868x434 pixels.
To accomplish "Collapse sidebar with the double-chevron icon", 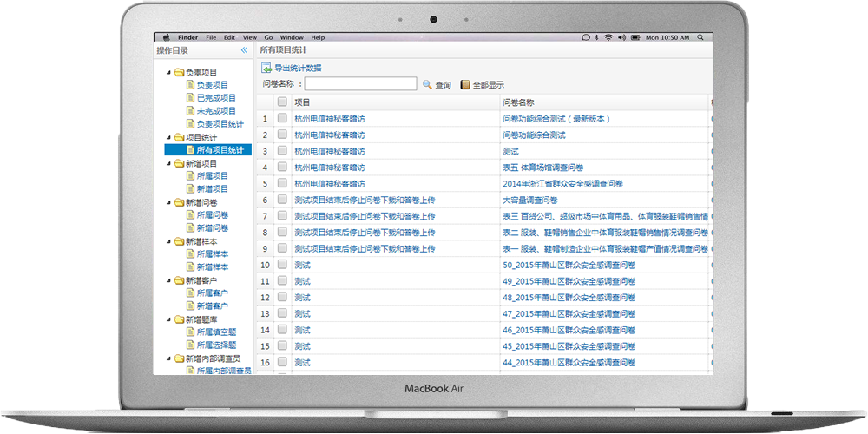I will pyautogui.click(x=245, y=51).
